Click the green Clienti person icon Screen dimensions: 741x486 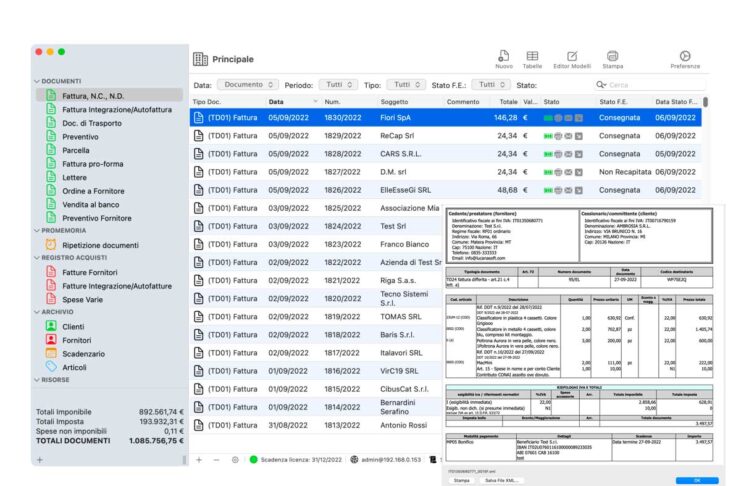pyautogui.click(x=51, y=326)
